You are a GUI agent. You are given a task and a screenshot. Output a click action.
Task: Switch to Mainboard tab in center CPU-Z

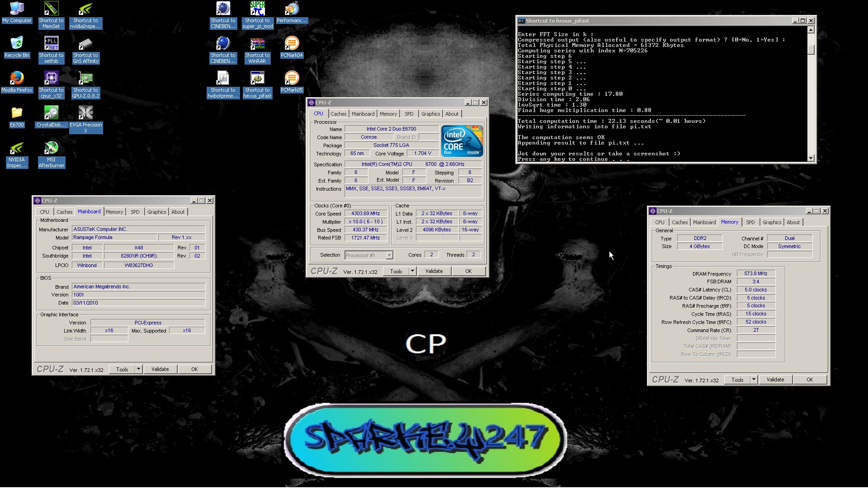click(363, 114)
